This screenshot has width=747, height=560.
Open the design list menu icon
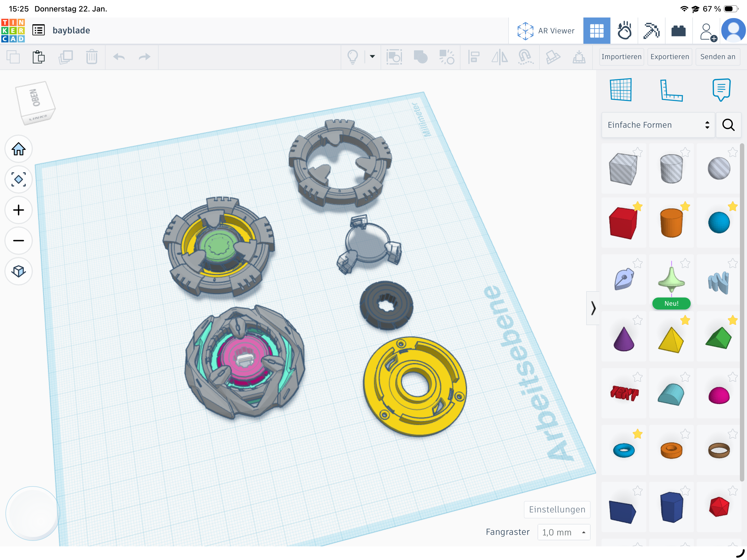click(x=39, y=30)
